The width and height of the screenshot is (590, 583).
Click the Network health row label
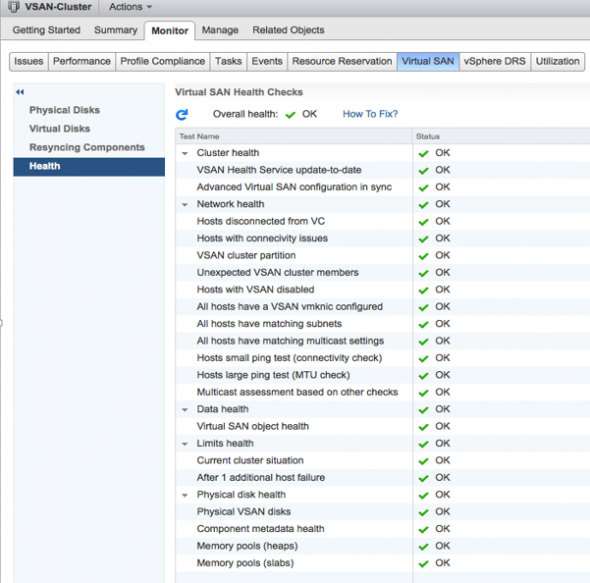tap(230, 204)
